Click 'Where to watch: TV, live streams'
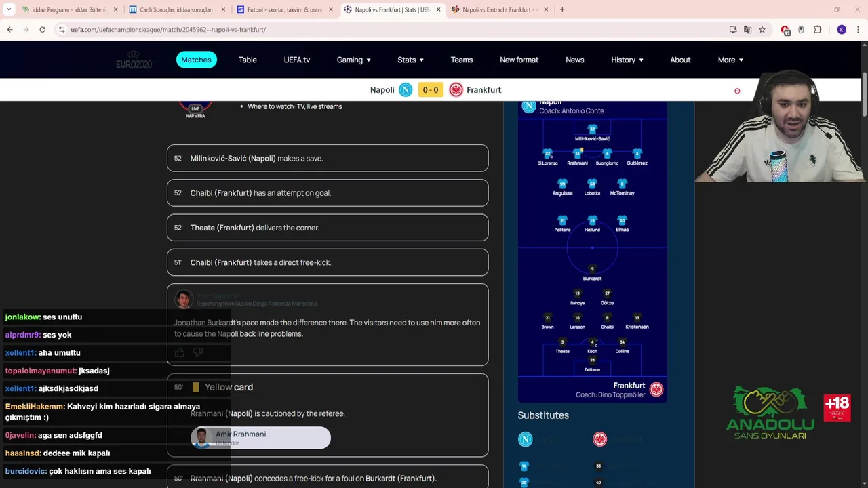This screenshot has width=868, height=488. click(295, 106)
